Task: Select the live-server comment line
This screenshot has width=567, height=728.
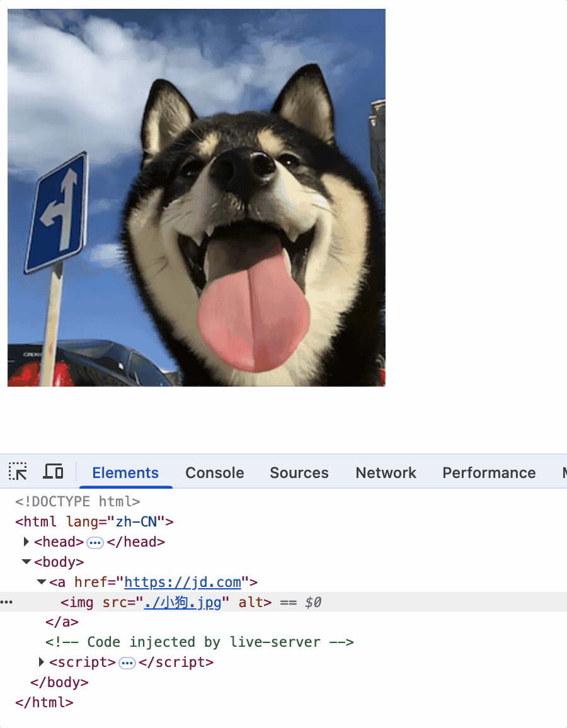Action: coord(200,642)
